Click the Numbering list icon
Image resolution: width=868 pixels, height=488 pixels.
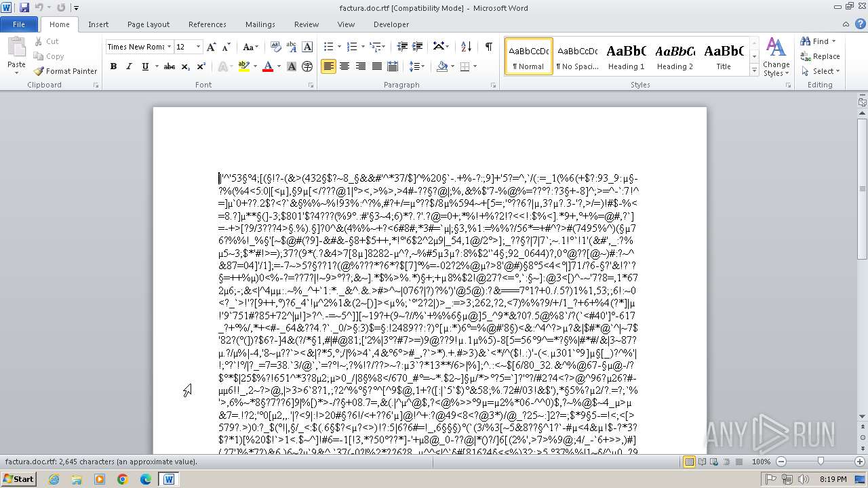[351, 47]
